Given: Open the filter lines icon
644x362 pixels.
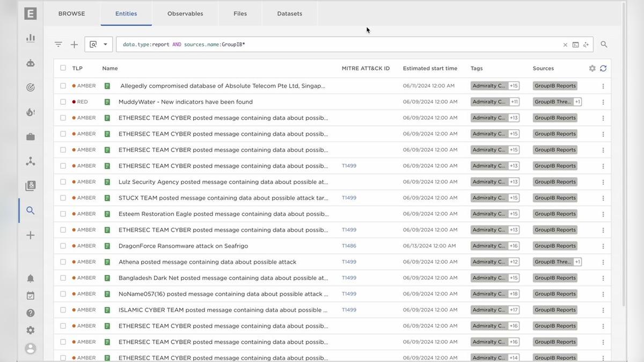Looking at the screenshot, I should (58, 45).
